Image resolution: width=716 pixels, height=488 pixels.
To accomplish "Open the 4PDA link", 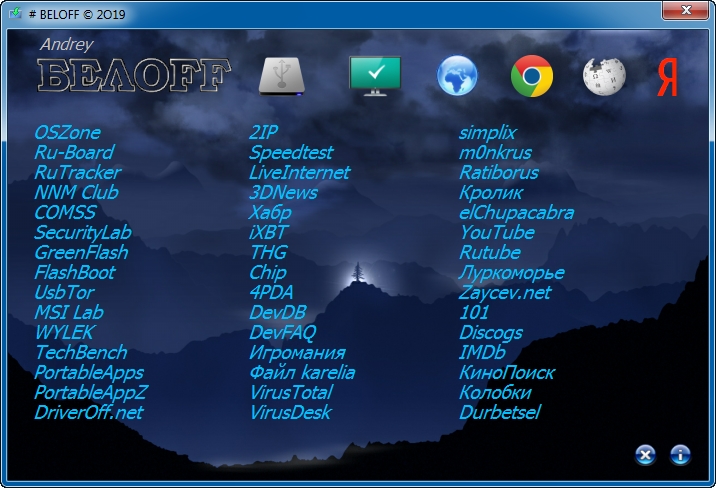I will click(271, 292).
